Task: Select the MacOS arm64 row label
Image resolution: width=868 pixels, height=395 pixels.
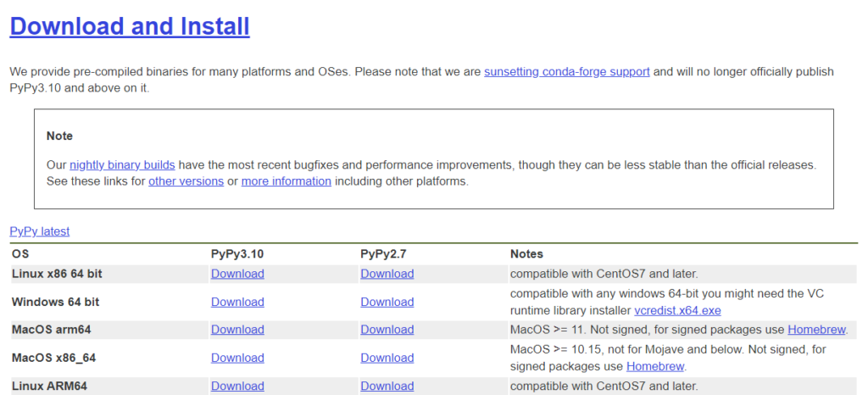Action: tap(52, 330)
